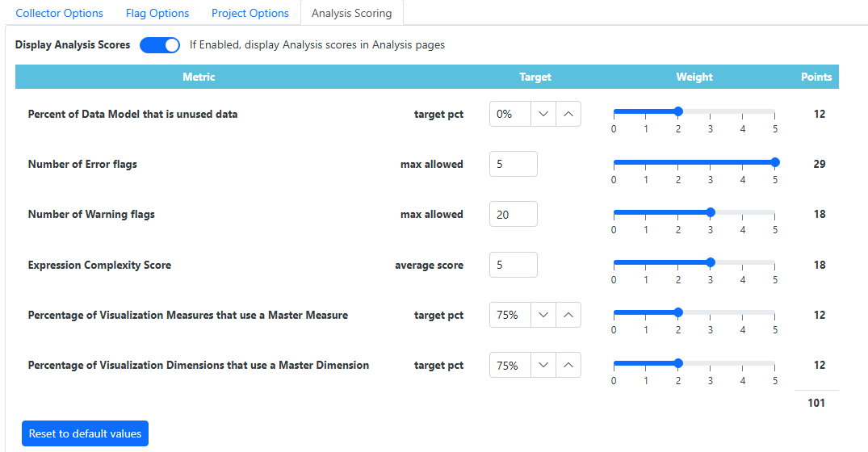Click increase arrow for unused data target
The width and height of the screenshot is (868, 452).
coord(568,114)
